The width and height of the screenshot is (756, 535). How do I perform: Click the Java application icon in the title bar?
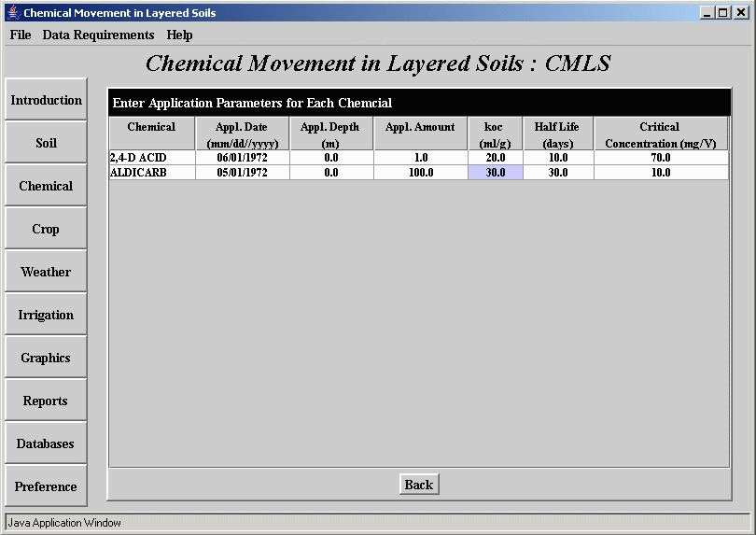coord(14,12)
